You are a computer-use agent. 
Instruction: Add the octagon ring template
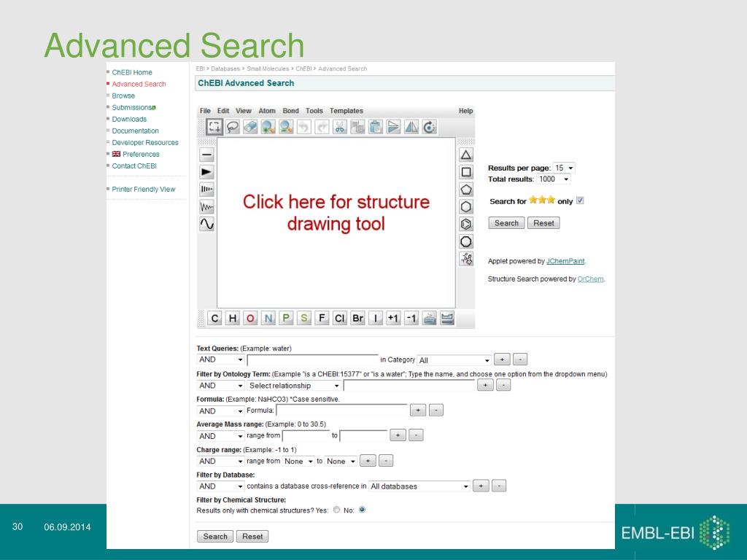[x=466, y=241]
